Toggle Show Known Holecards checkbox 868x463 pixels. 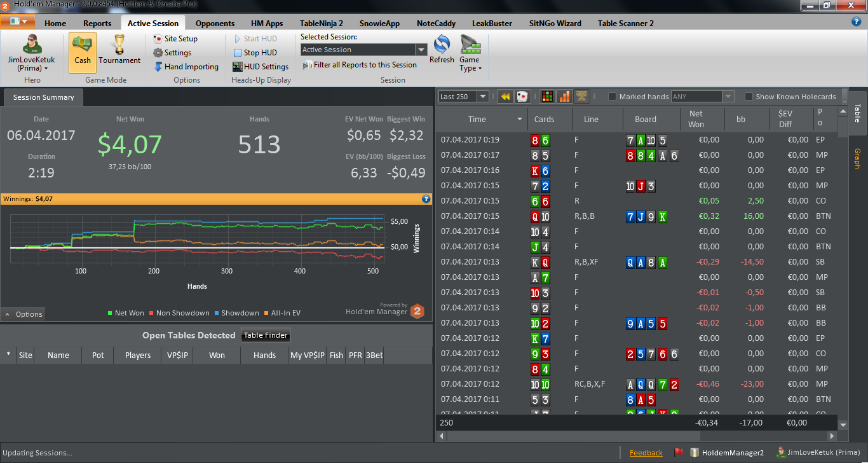[x=749, y=97]
